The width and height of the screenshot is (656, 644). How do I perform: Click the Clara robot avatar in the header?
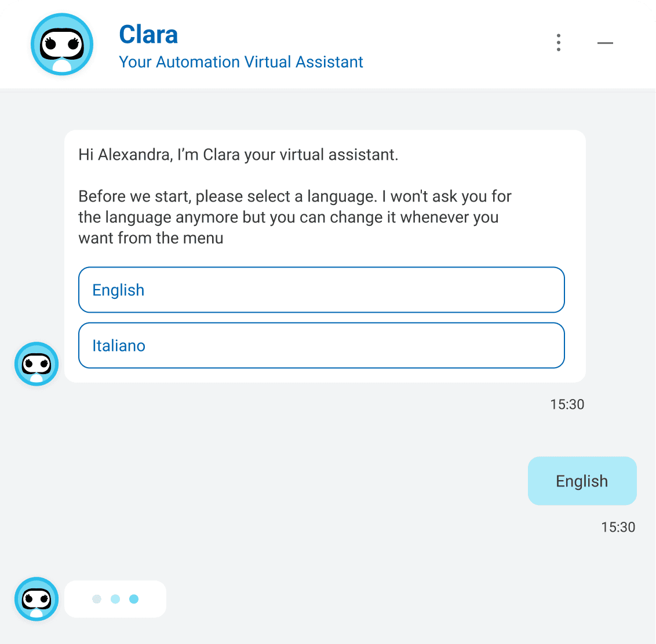pyautogui.click(x=61, y=44)
